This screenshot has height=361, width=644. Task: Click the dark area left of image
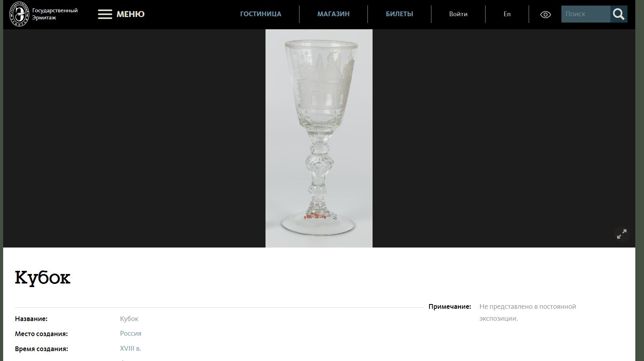click(x=134, y=138)
